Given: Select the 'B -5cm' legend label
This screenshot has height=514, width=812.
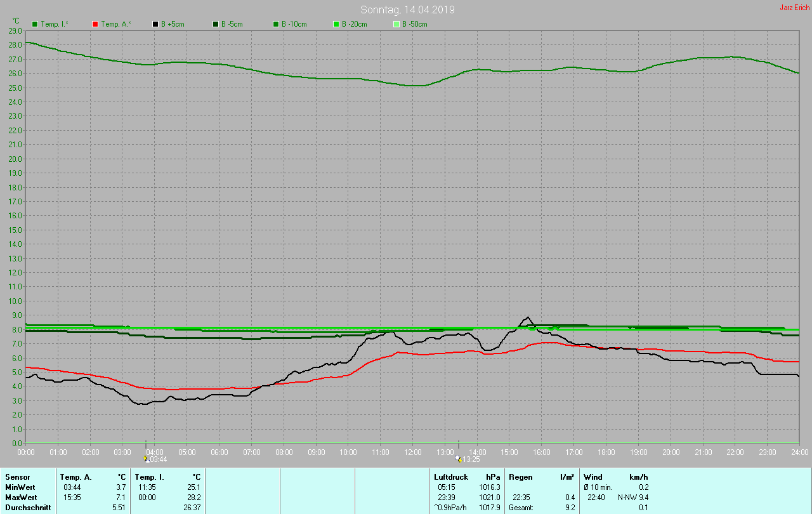Looking at the screenshot, I should pyautogui.click(x=232, y=24).
